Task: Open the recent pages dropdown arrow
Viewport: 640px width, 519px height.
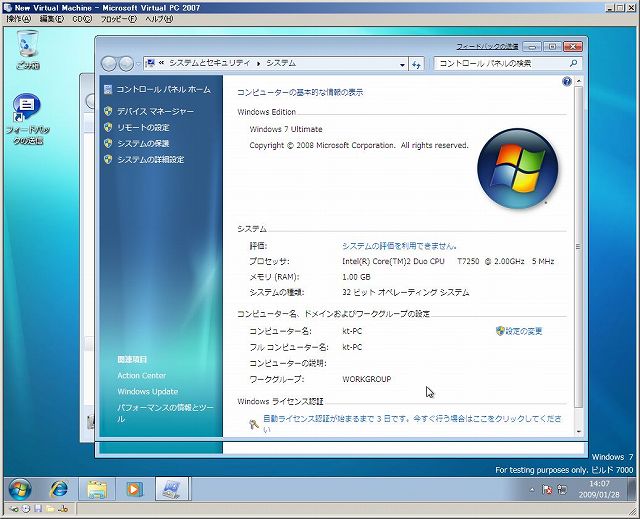Action: [x=138, y=64]
